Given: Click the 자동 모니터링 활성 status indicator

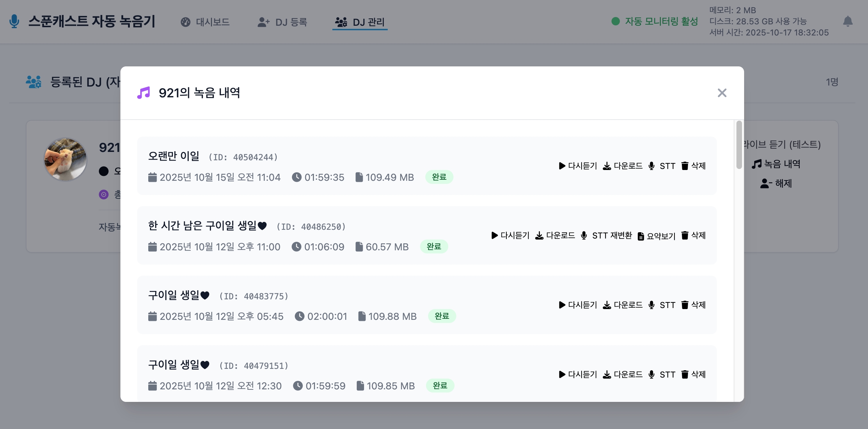Looking at the screenshot, I should pyautogui.click(x=655, y=22).
